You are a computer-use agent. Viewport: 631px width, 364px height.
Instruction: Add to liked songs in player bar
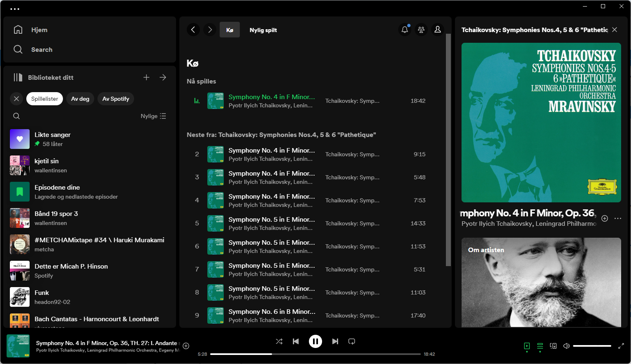click(x=186, y=346)
